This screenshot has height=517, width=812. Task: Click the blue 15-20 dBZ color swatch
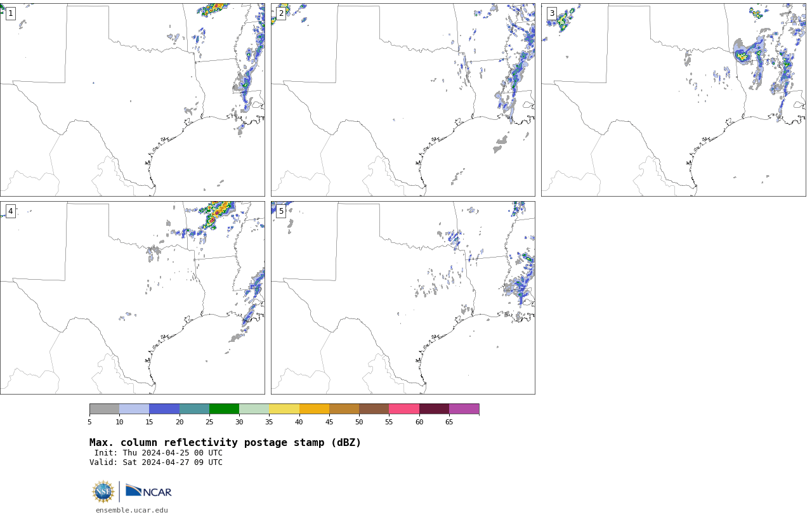(x=164, y=409)
